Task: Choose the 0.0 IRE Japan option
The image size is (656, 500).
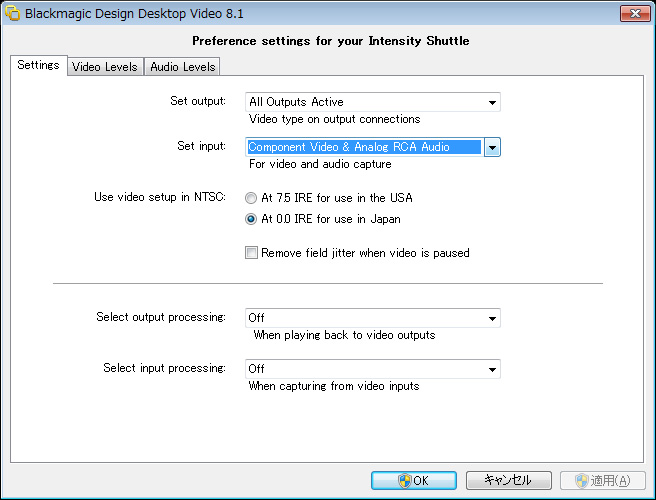Action: pos(251,218)
